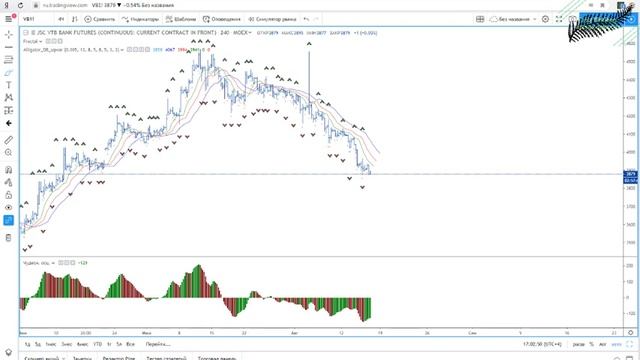This screenshot has width=640, height=360.
Task: Open the pitchfork/fib tools group
Action: click(8, 60)
